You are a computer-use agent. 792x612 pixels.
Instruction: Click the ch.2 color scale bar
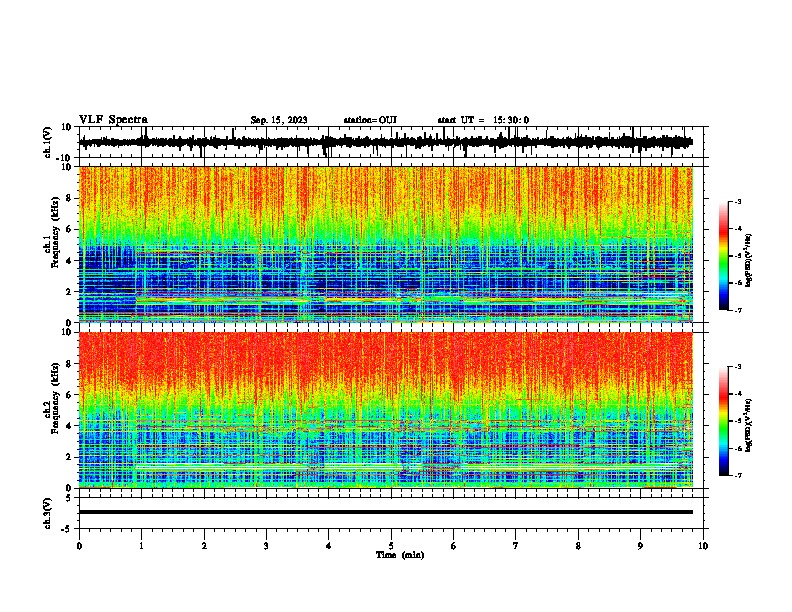point(724,421)
